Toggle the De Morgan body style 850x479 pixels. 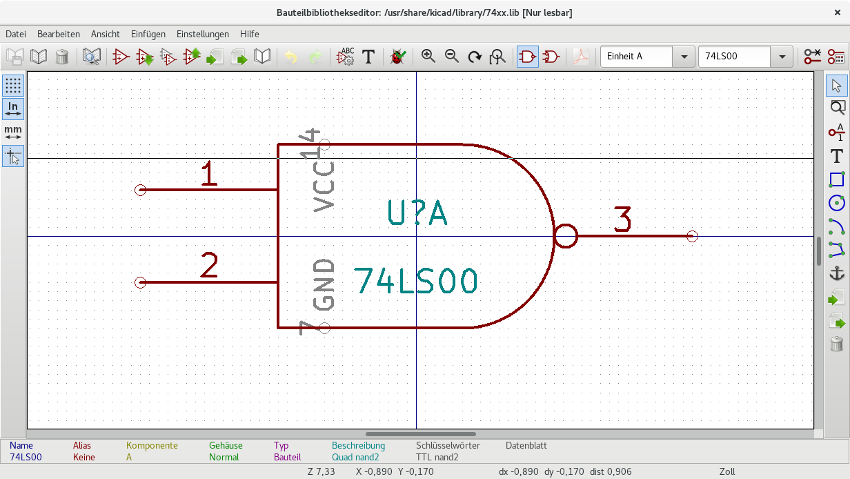[x=550, y=57]
